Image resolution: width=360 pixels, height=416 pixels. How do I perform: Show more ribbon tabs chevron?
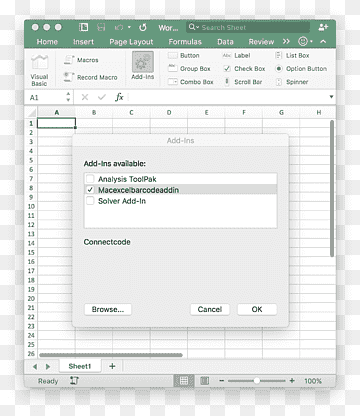pyautogui.click(x=286, y=41)
